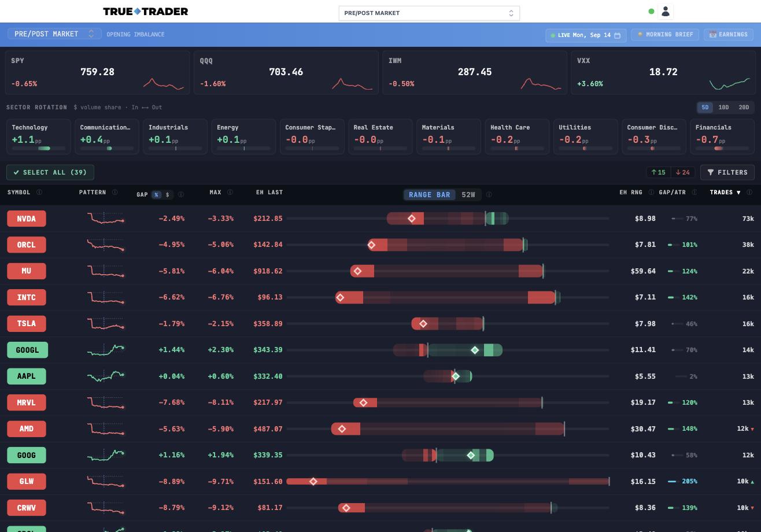Select RANGE BAR view
The width and height of the screenshot is (761, 532).
point(430,195)
